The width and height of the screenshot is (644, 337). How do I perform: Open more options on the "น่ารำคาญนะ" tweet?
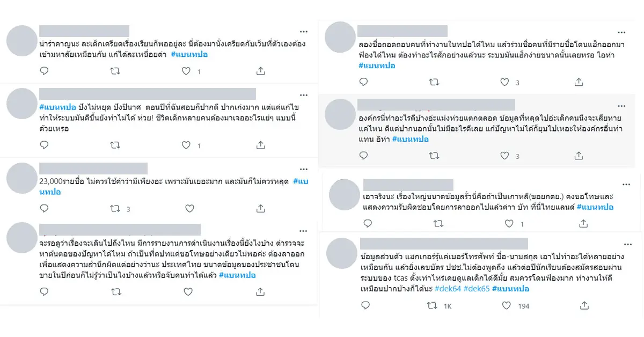tap(304, 32)
